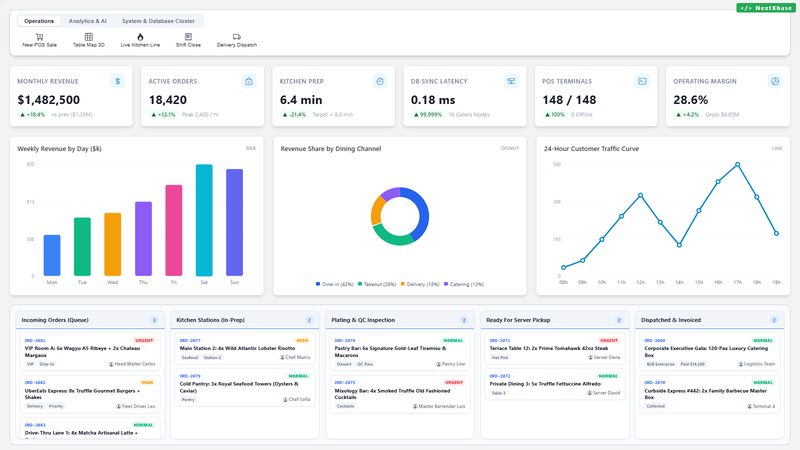800x450 pixels.
Task: Select the Dine-in legend entry
Action: tap(335, 284)
